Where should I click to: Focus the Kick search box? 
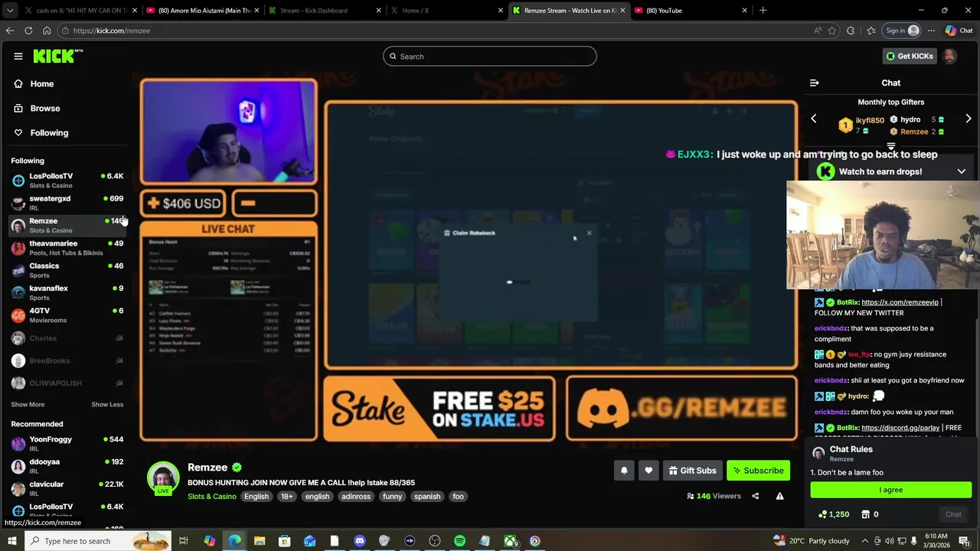tap(490, 56)
